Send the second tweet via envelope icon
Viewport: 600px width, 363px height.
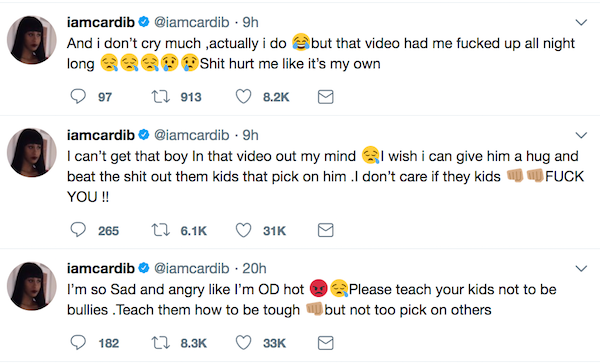point(326,230)
